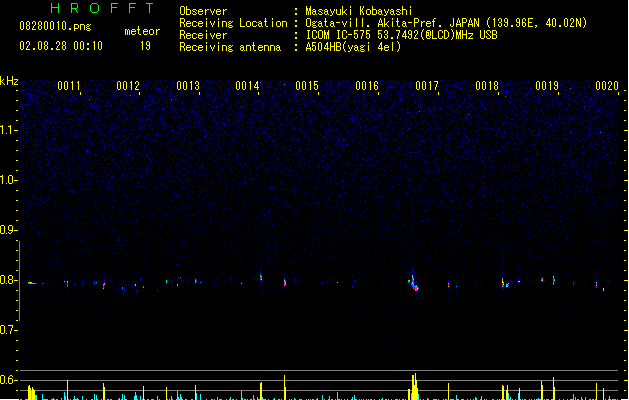629x400 pixels.
Task: Click the kHz axis unit label
Action: (9, 81)
